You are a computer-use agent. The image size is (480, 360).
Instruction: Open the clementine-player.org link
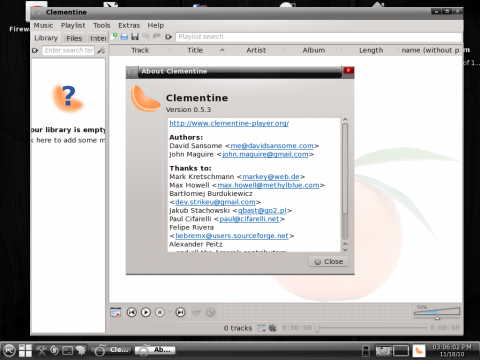click(x=229, y=123)
